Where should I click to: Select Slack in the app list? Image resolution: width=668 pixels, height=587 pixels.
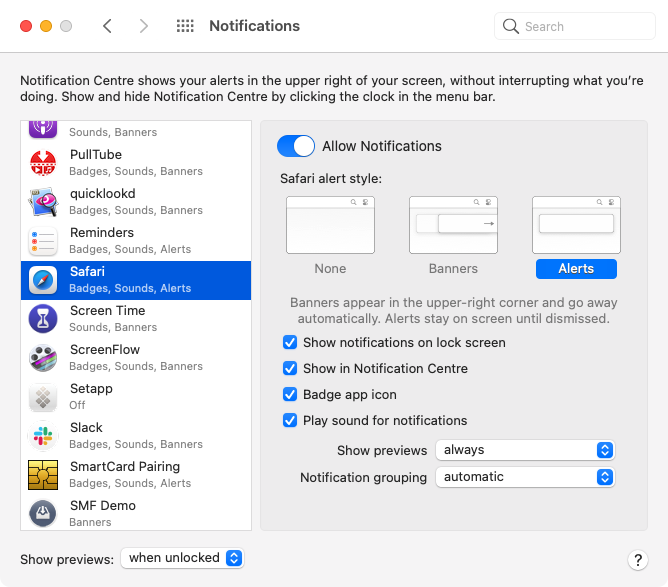pyautogui.click(x=136, y=436)
